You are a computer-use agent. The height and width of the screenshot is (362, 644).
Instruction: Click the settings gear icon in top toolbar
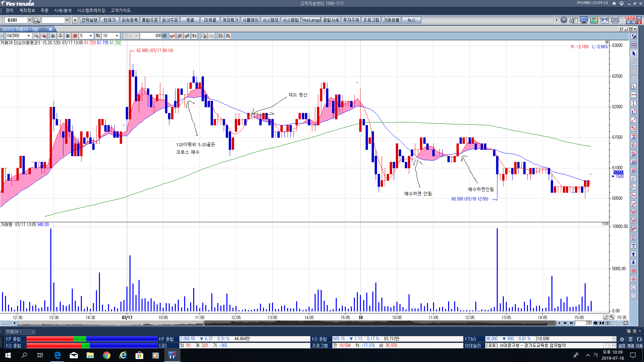coord(563,20)
